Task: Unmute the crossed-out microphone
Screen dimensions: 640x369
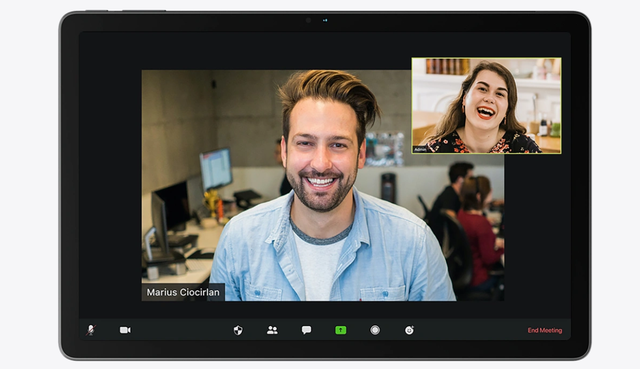Action: pyautogui.click(x=91, y=330)
